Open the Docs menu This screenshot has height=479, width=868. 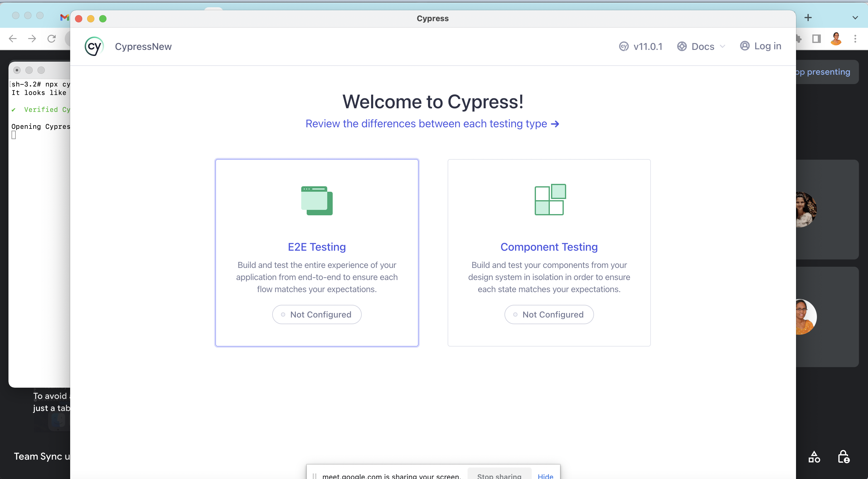click(701, 47)
